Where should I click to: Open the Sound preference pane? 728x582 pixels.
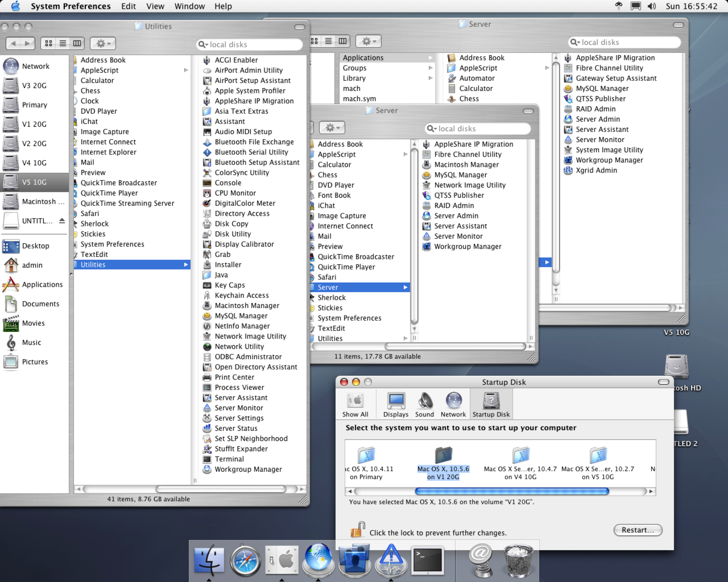425,405
